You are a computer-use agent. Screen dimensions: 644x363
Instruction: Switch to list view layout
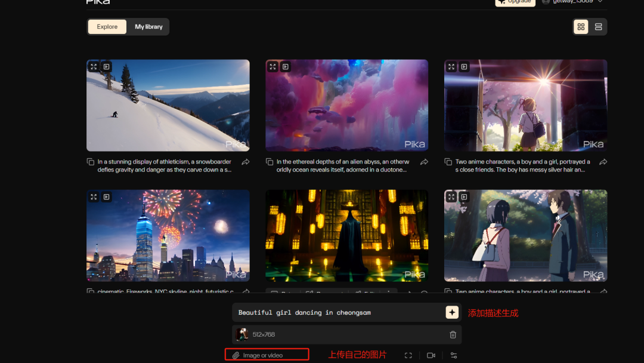pyautogui.click(x=598, y=27)
